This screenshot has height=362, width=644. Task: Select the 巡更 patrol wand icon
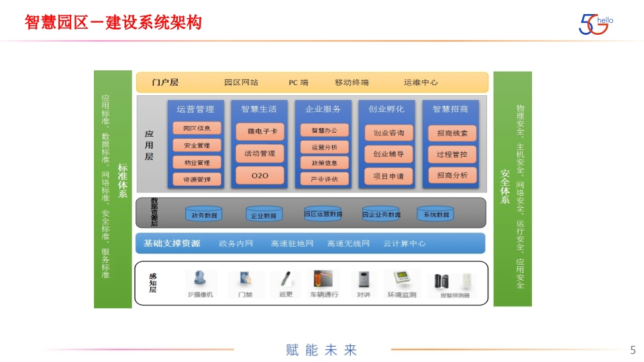(286, 279)
